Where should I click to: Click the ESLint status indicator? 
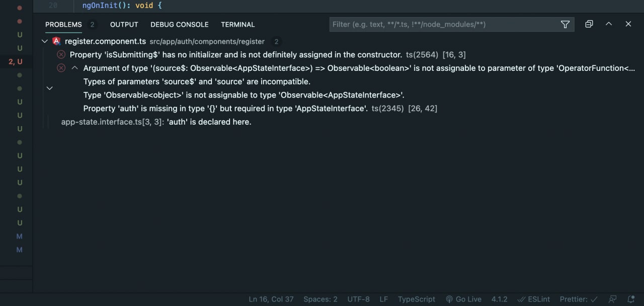pyautogui.click(x=534, y=299)
